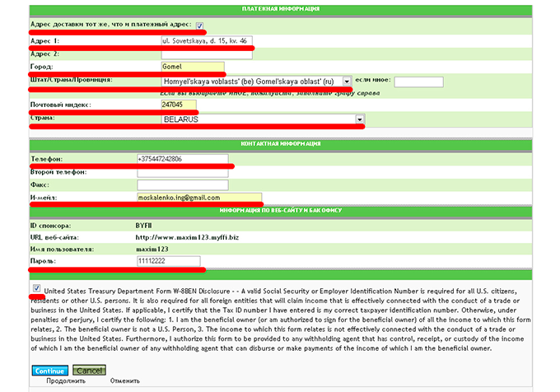Click the 'Страна:' label
Image resolution: width=560 pixels, height=392 pixels.
pyautogui.click(x=43, y=118)
